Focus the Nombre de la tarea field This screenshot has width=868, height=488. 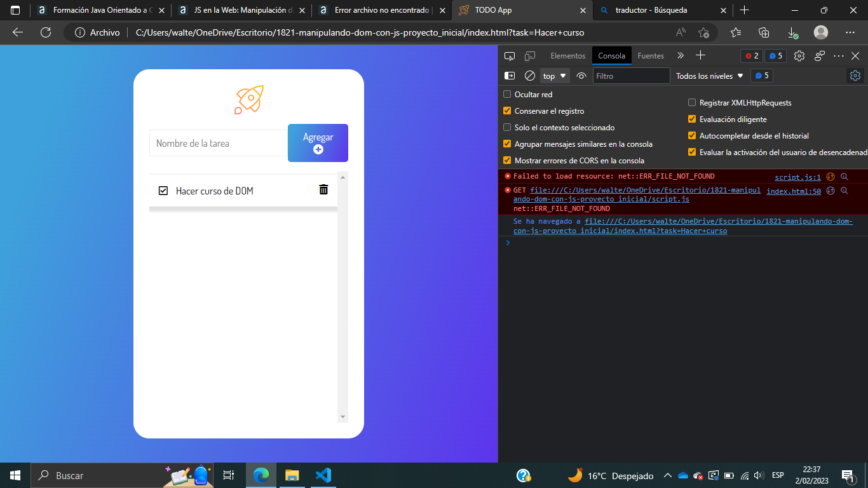219,143
